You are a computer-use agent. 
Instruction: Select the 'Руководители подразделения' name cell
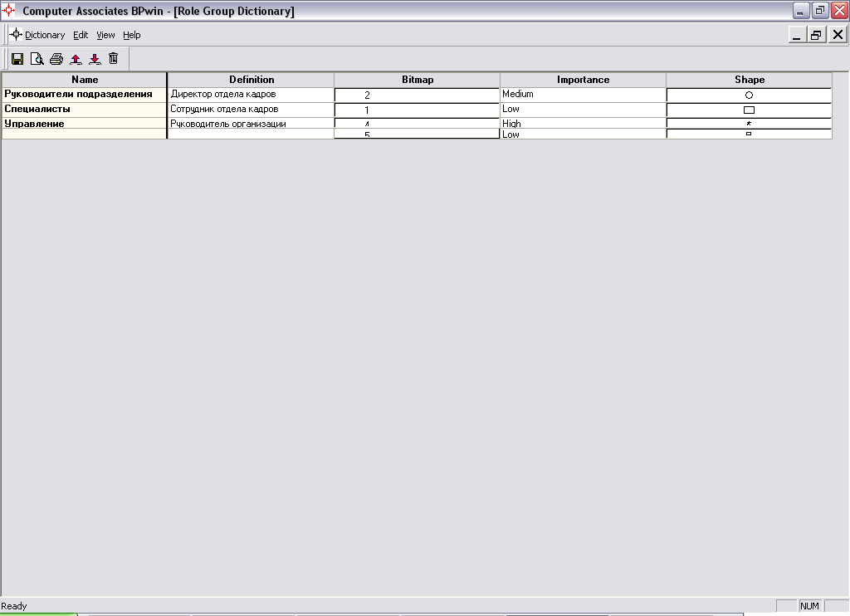pos(85,95)
